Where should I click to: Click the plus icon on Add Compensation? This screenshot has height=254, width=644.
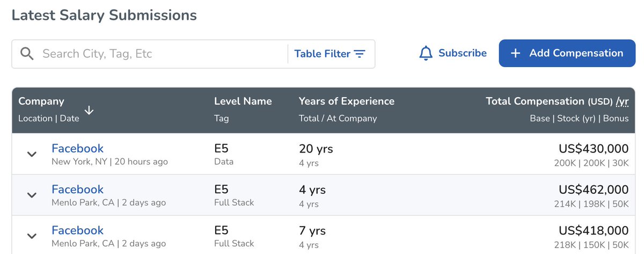point(515,53)
